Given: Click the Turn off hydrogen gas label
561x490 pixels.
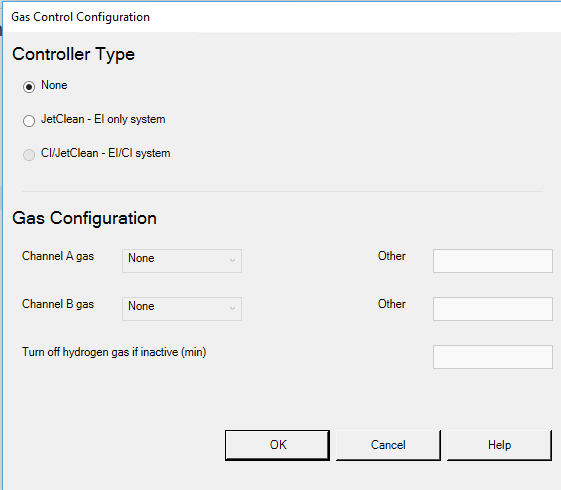Looking at the screenshot, I should pos(114,352).
